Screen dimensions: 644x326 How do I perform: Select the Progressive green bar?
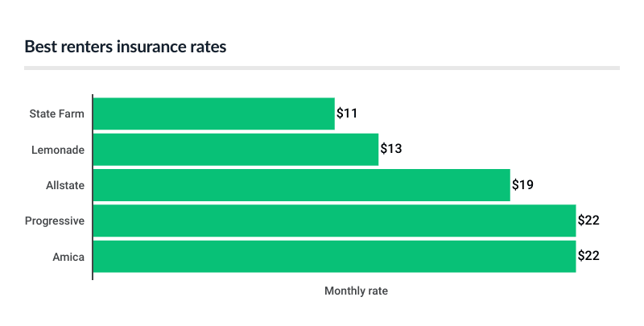(334, 221)
